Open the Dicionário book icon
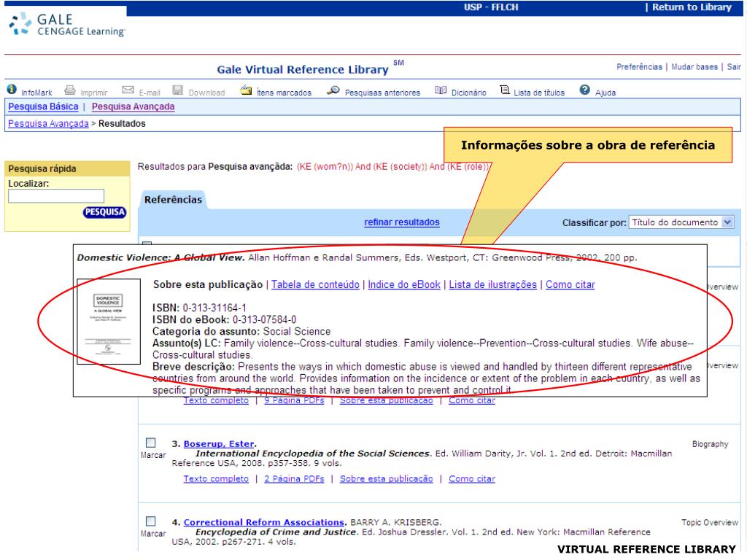 [x=441, y=90]
